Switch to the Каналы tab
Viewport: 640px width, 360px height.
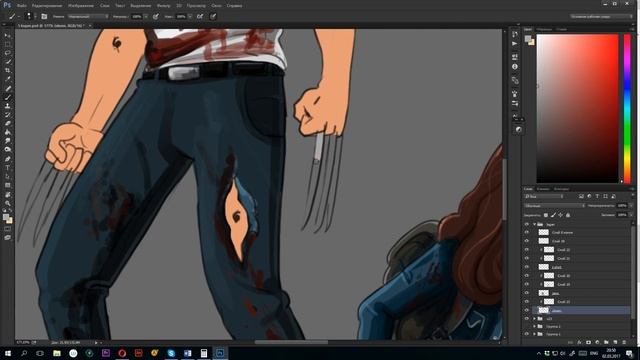click(x=543, y=189)
